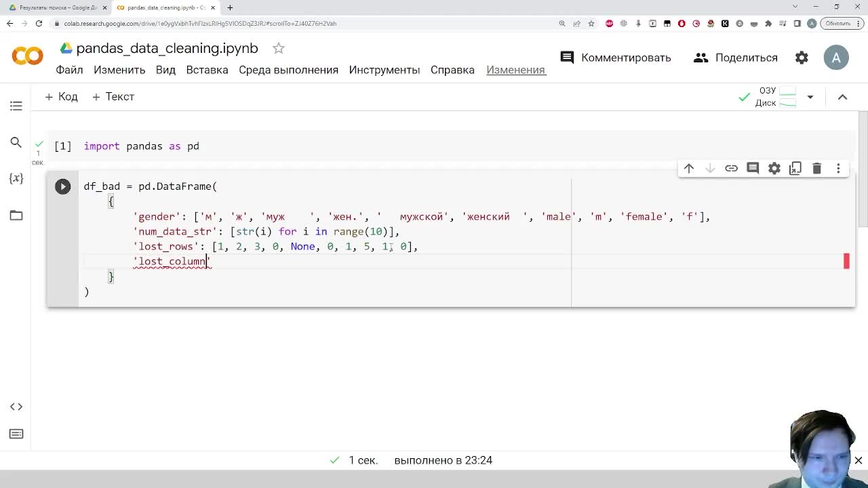Click the red error marker in cell margin

pyautogui.click(x=846, y=261)
